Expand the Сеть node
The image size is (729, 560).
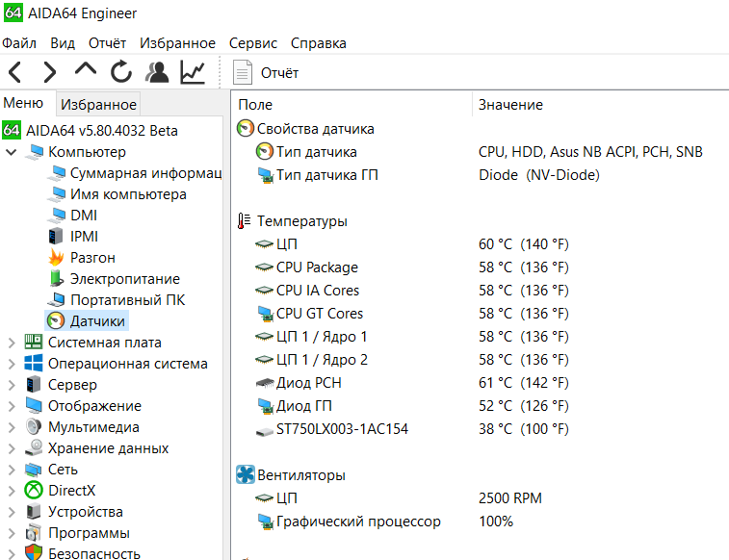tap(12, 470)
